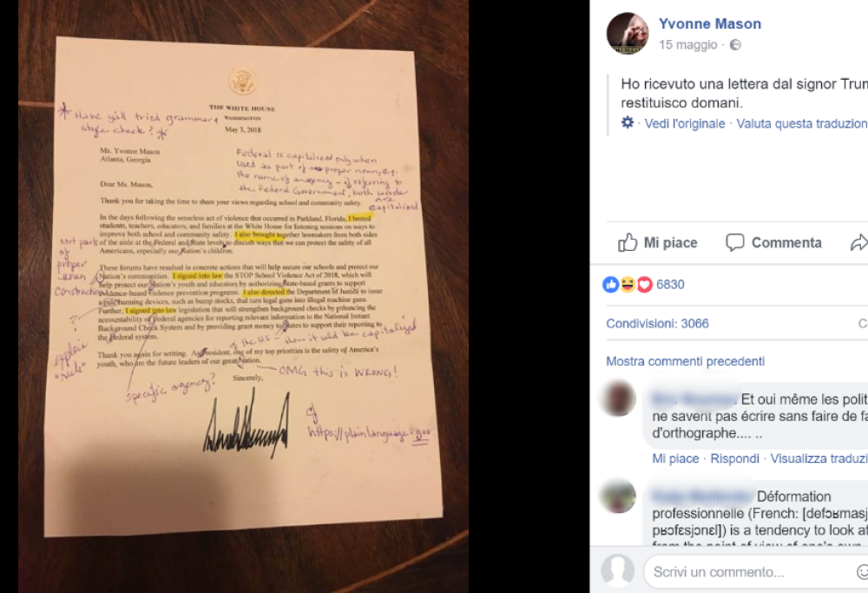The width and height of the screenshot is (868, 593).
Task: Click the globe privacy icon beside date
Action: (x=735, y=45)
